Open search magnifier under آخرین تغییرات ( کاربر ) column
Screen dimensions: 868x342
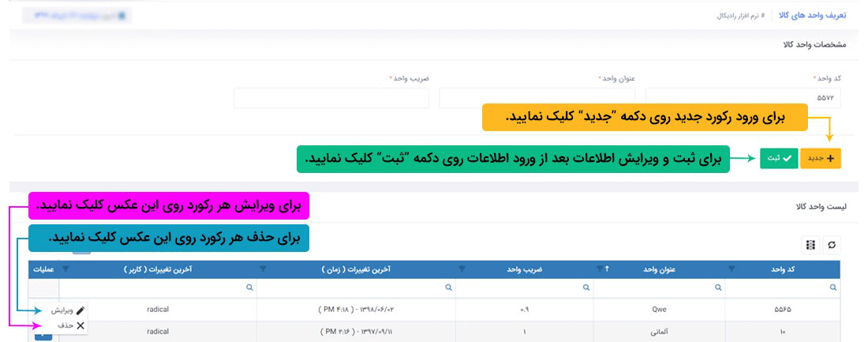(x=249, y=288)
